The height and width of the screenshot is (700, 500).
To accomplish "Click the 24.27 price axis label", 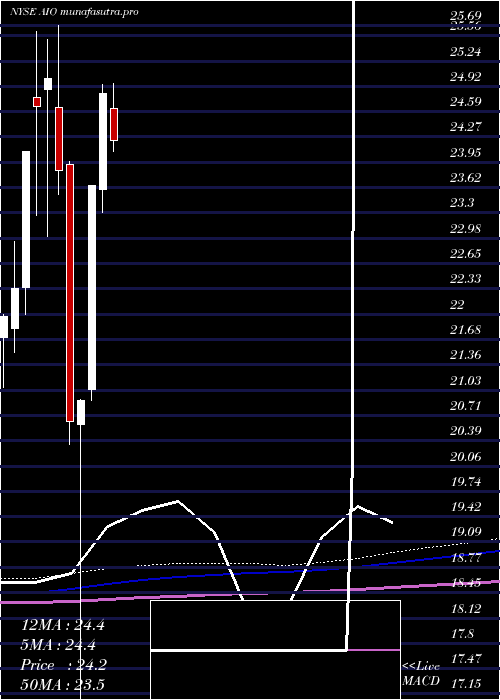I will 466,127.
